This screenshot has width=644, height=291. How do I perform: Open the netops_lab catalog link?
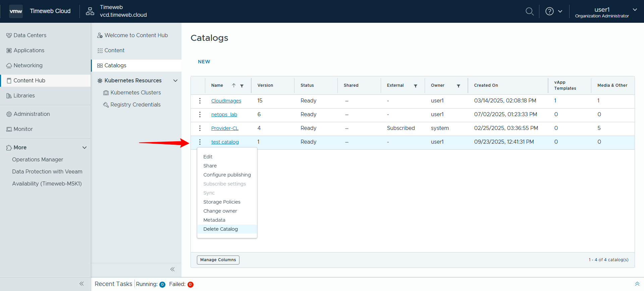(224, 115)
